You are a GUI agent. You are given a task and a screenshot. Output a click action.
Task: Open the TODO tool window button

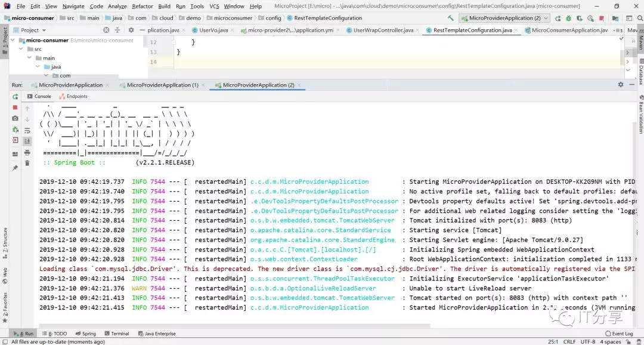(x=54, y=334)
